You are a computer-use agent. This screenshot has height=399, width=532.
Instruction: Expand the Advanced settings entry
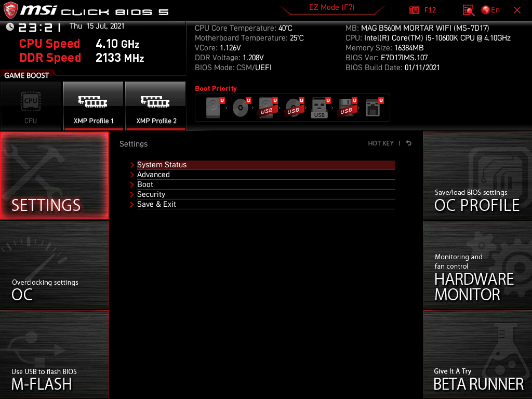coord(153,175)
